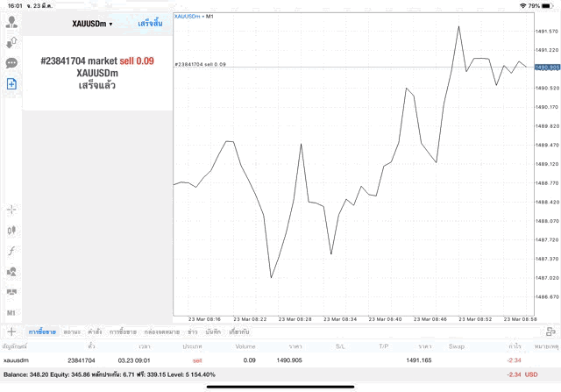Open the chat messages icon
Viewport: 561px width, 392px height.
(11, 63)
